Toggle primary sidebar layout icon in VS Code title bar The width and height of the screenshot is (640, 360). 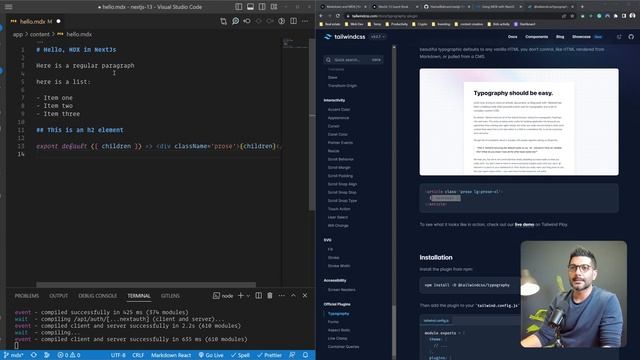(238, 7)
